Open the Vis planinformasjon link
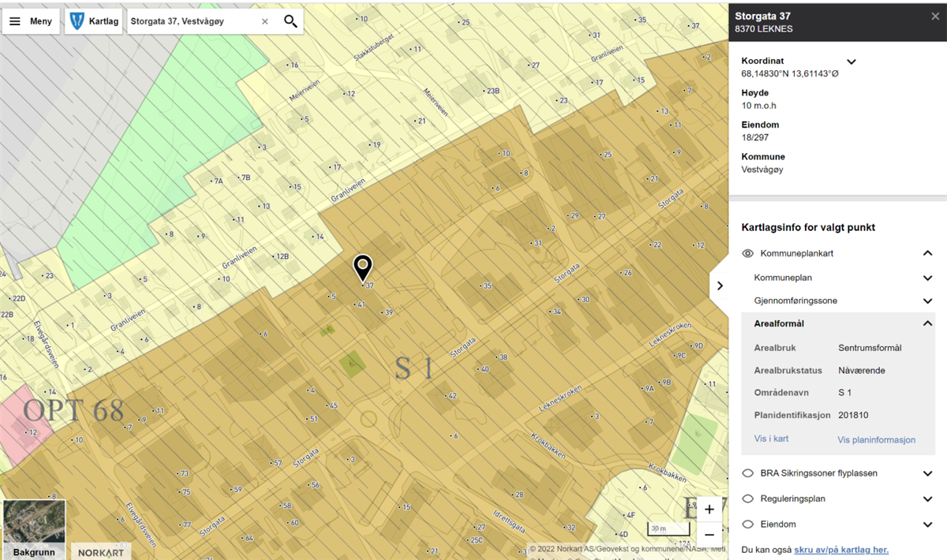 (x=876, y=440)
